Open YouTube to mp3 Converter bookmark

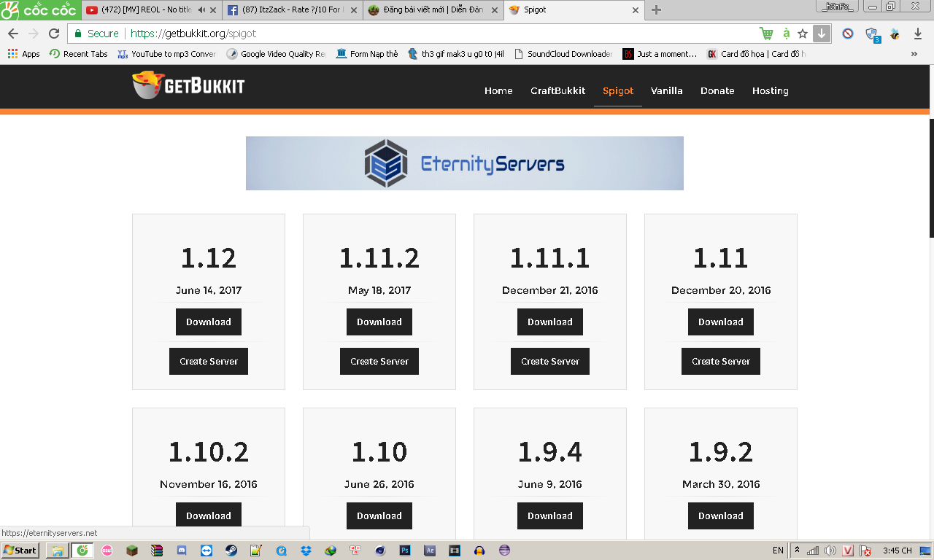(x=166, y=54)
